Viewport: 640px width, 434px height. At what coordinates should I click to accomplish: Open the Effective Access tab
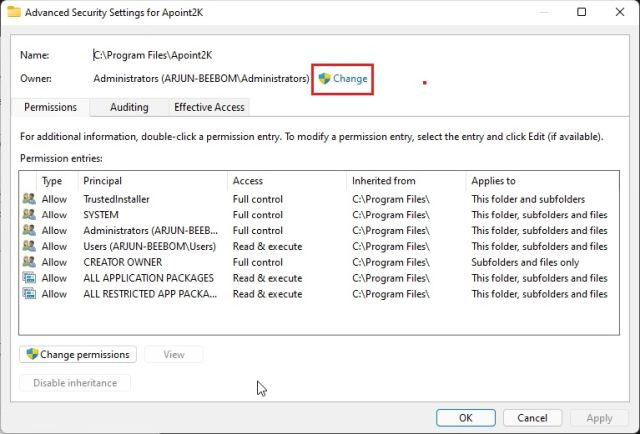tap(209, 107)
